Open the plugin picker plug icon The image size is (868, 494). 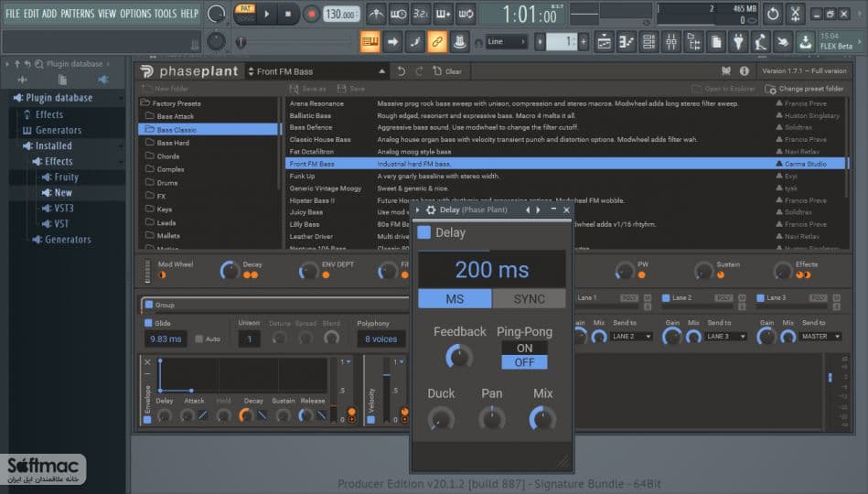point(738,41)
